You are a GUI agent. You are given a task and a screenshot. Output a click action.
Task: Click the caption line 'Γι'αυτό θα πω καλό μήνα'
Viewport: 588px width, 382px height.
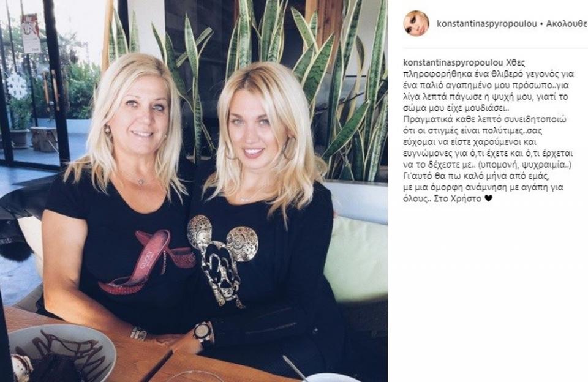click(x=461, y=176)
